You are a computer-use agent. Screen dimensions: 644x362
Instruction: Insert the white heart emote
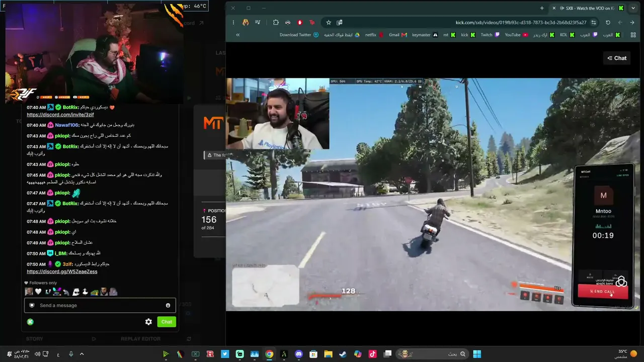pos(38,292)
